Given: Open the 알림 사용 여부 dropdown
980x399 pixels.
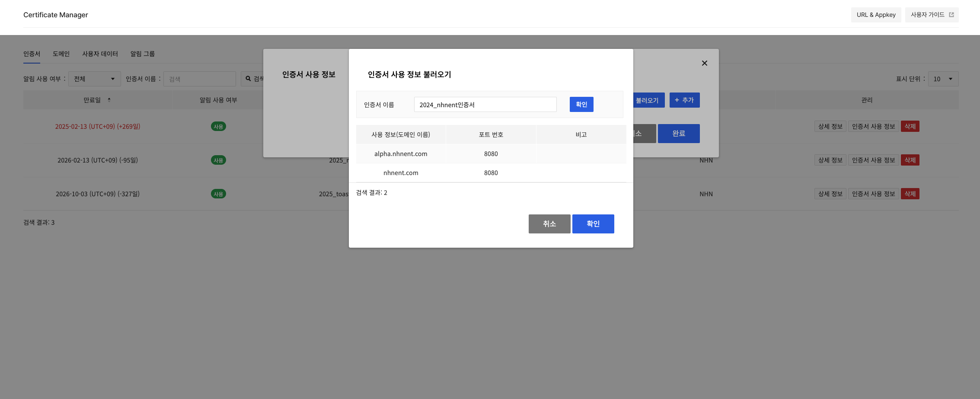Looking at the screenshot, I should point(94,79).
